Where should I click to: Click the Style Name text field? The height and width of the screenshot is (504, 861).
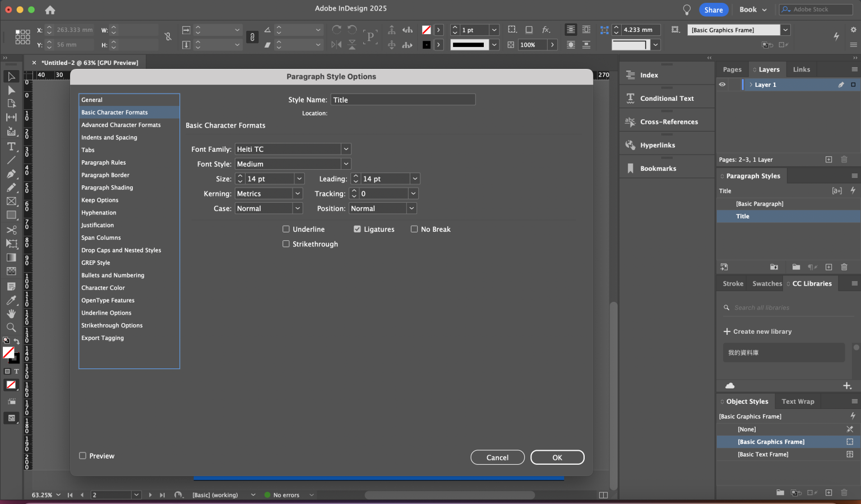402,100
